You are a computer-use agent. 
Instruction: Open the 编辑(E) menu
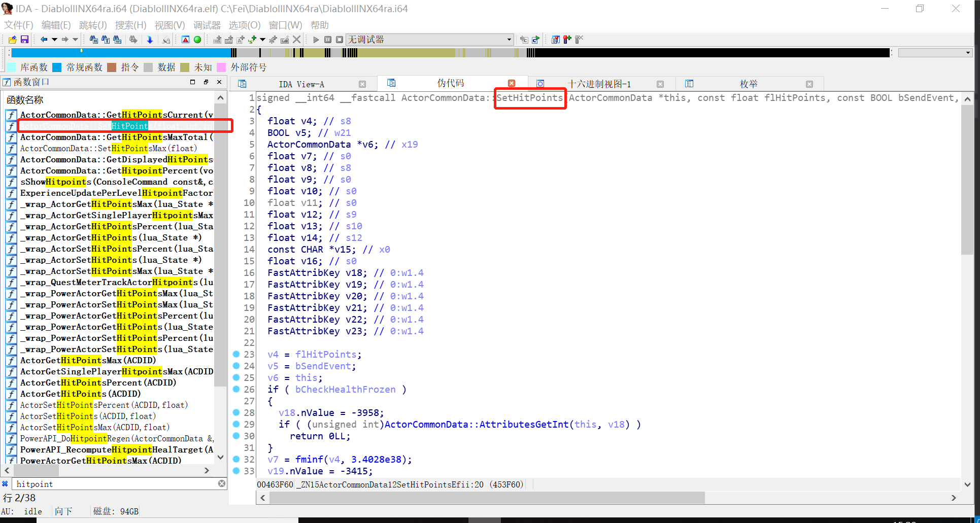point(56,25)
